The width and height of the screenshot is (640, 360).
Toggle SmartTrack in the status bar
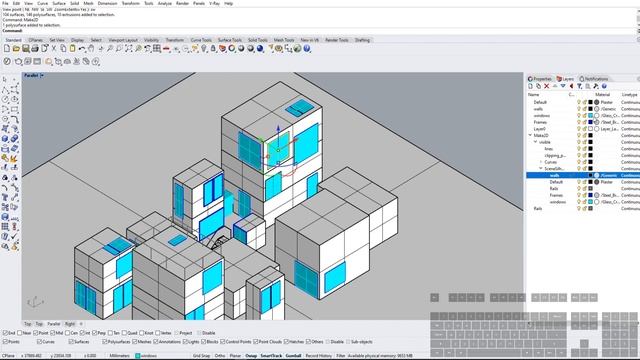coord(271,356)
